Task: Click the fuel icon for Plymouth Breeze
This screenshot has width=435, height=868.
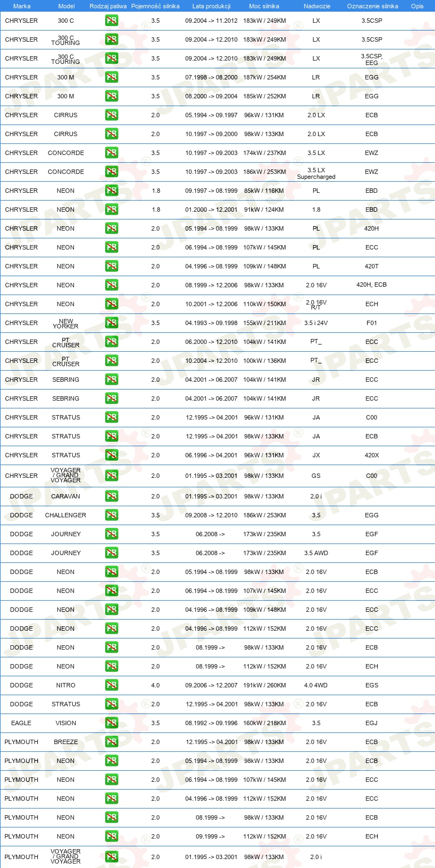Action: pyautogui.click(x=111, y=742)
